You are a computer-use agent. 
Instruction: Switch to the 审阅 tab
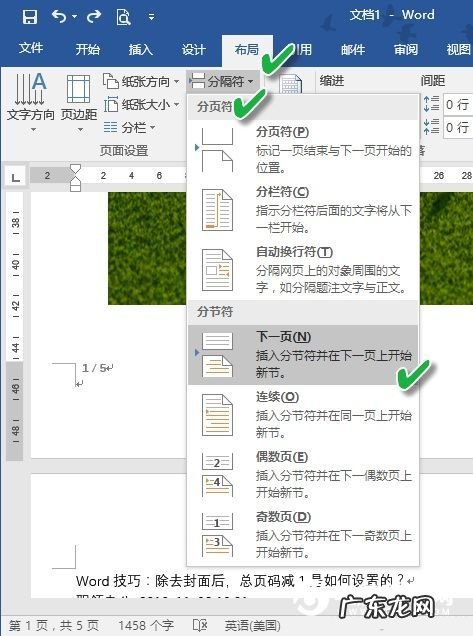[x=406, y=49]
